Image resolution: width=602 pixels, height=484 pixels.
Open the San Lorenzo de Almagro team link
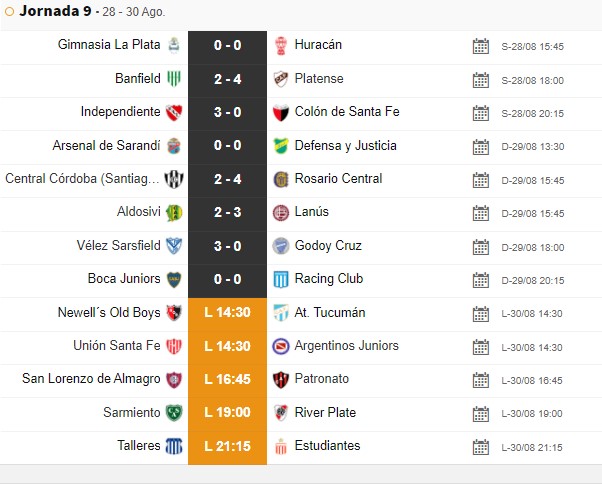[x=91, y=378]
